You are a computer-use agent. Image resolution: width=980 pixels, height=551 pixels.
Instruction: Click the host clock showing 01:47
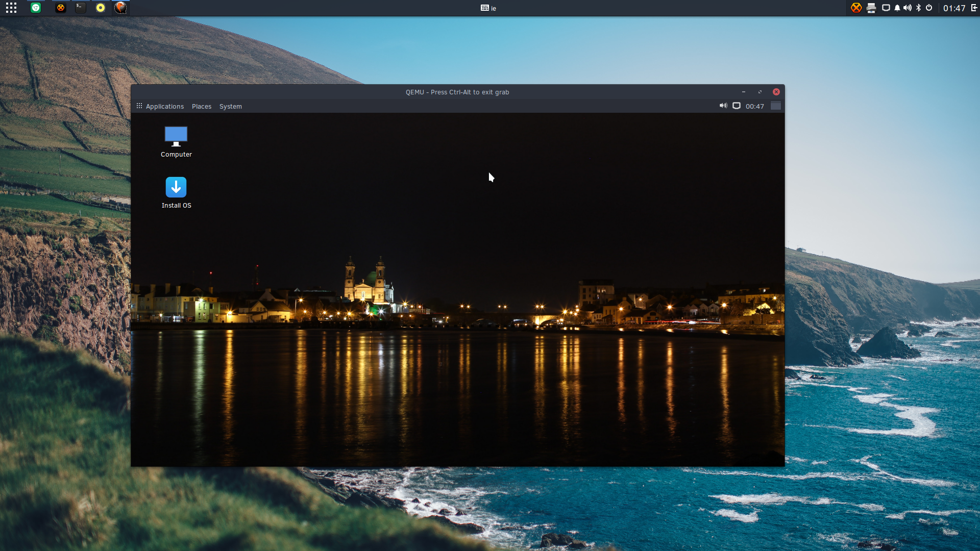[954, 8]
